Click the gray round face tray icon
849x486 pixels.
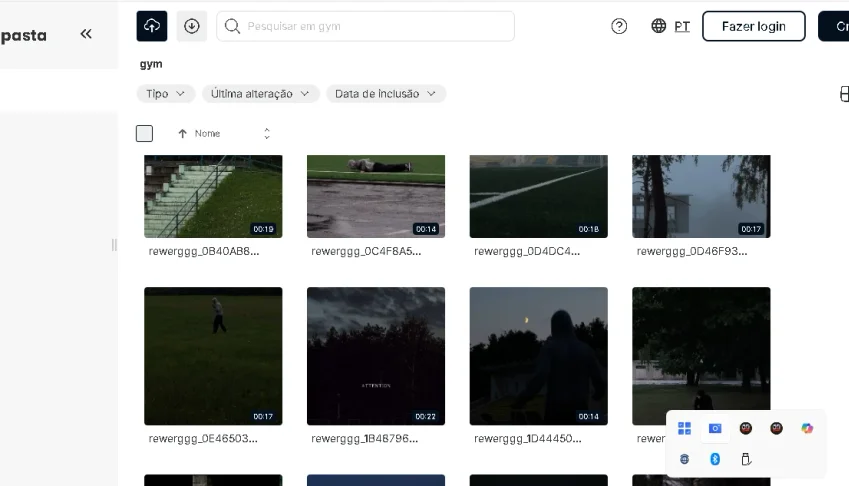coord(684,459)
